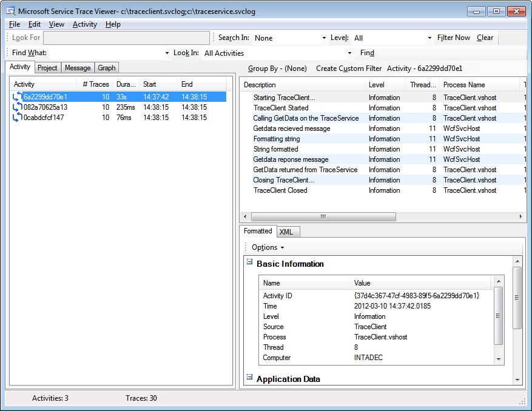Image resolution: width=532 pixels, height=411 pixels.
Task: Click the Basic Information table scroll up arrow
Action: [x=499, y=281]
